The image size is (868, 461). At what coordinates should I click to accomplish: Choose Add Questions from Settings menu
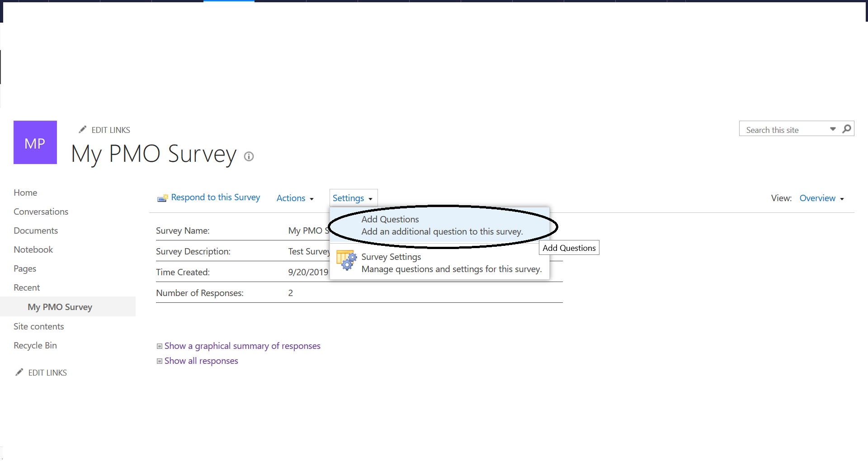click(x=439, y=225)
